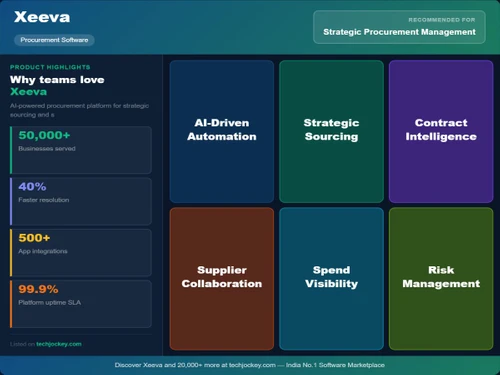Click the '50,000+' statistic value
500x375 pixels.
pyautogui.click(x=44, y=135)
